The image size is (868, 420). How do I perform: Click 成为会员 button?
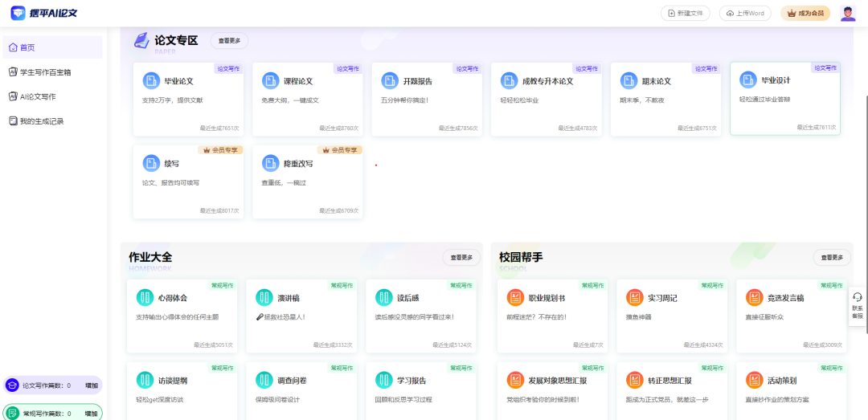click(805, 14)
